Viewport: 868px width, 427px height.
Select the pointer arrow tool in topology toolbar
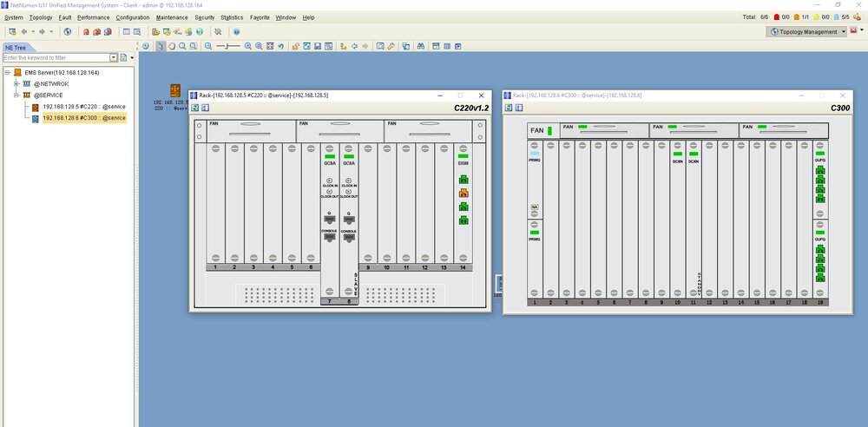(159, 46)
